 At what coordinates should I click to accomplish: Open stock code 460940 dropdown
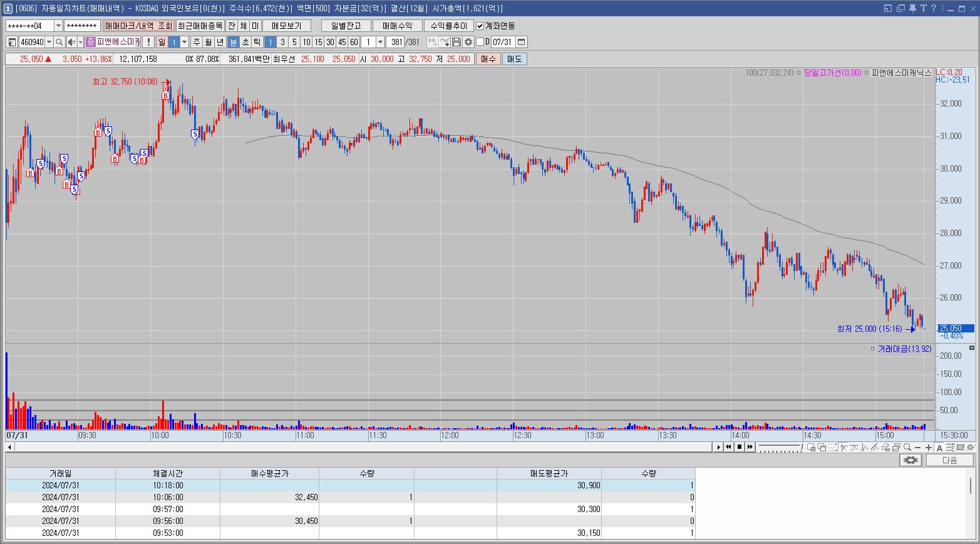[49, 42]
